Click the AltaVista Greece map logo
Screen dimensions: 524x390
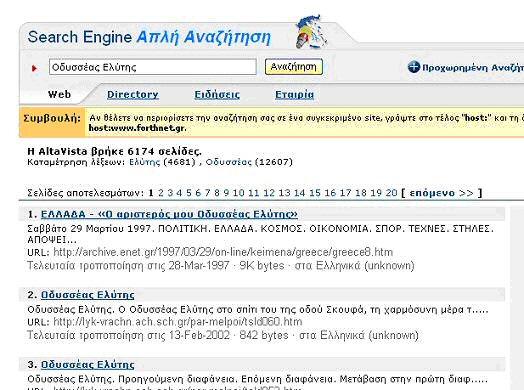312,32
